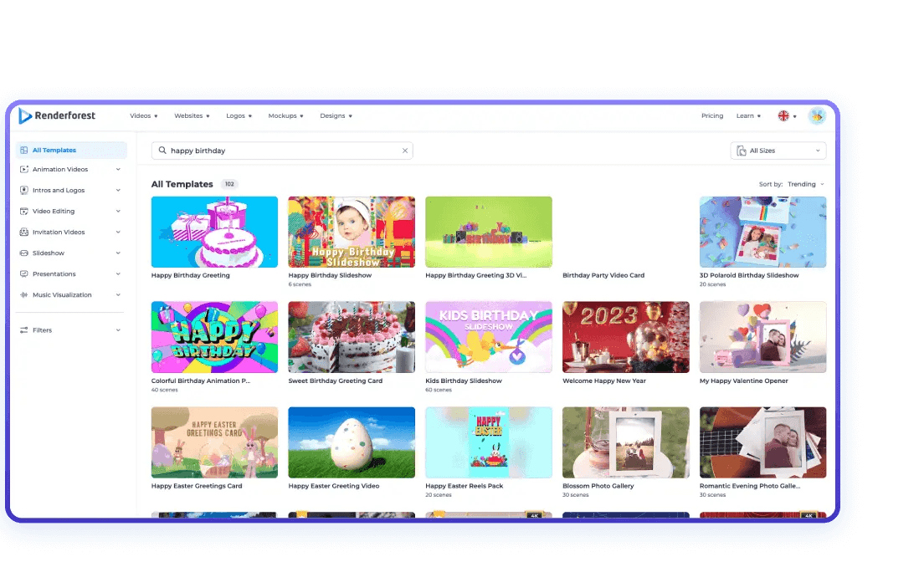Expand the Invitation Videos category
The image size is (924, 562).
point(118,232)
